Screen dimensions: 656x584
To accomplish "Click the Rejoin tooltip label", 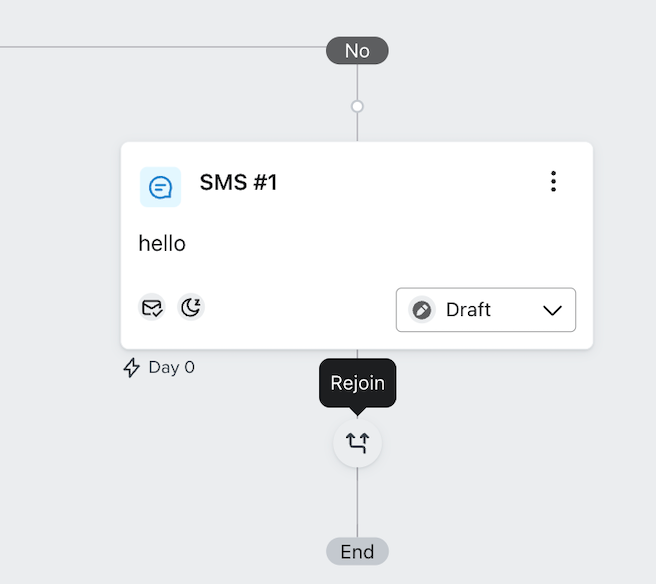I will click(357, 383).
